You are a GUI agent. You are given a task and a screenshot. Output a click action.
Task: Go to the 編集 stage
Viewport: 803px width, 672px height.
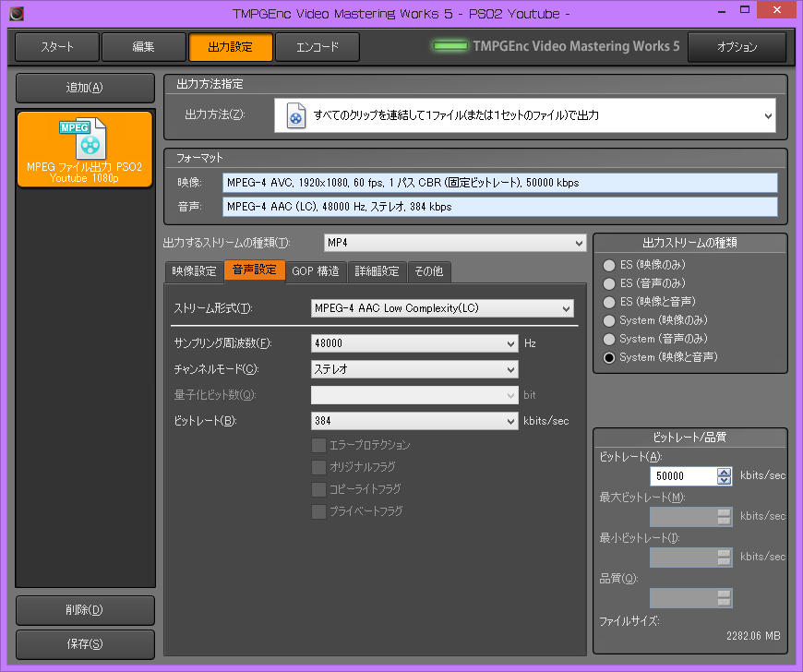[143, 47]
